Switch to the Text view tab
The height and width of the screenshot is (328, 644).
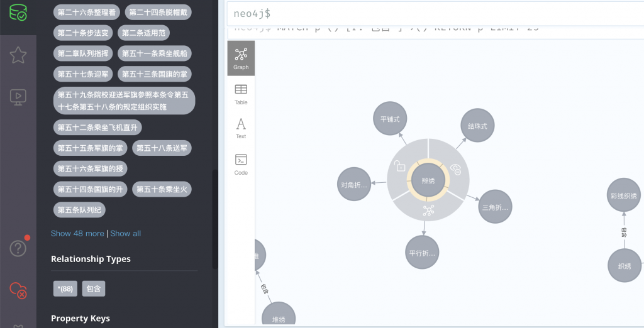(x=241, y=128)
